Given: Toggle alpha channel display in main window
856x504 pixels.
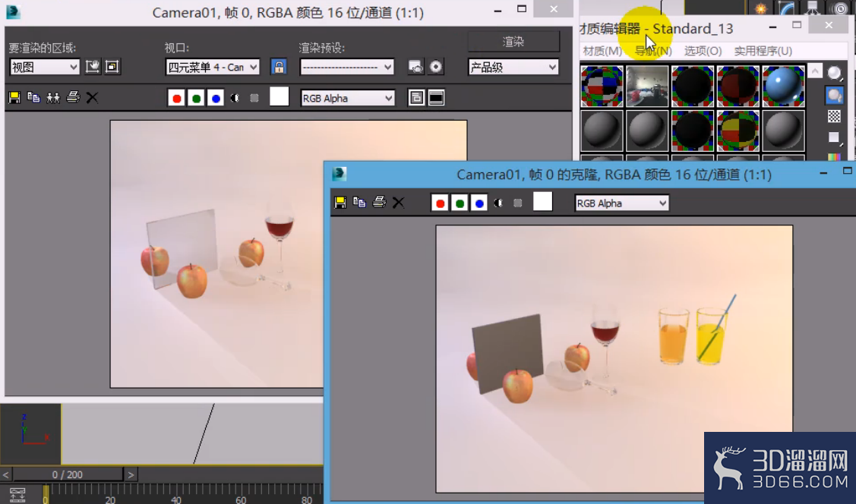Looking at the screenshot, I should click(235, 98).
